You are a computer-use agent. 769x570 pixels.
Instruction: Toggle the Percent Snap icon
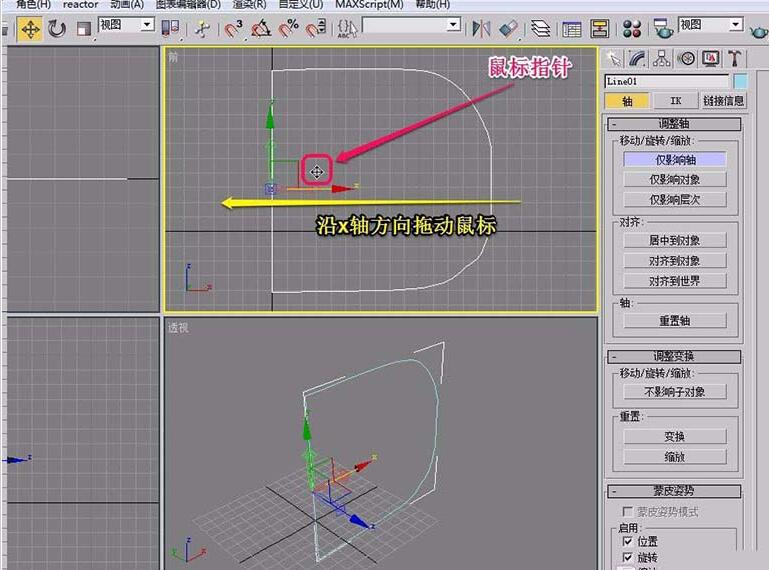[x=288, y=29]
